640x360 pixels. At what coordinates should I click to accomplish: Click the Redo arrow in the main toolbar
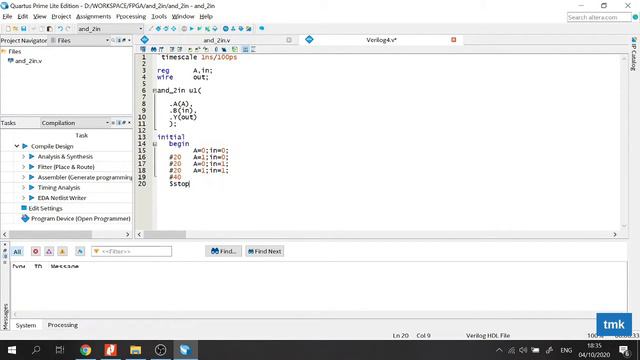68,29
